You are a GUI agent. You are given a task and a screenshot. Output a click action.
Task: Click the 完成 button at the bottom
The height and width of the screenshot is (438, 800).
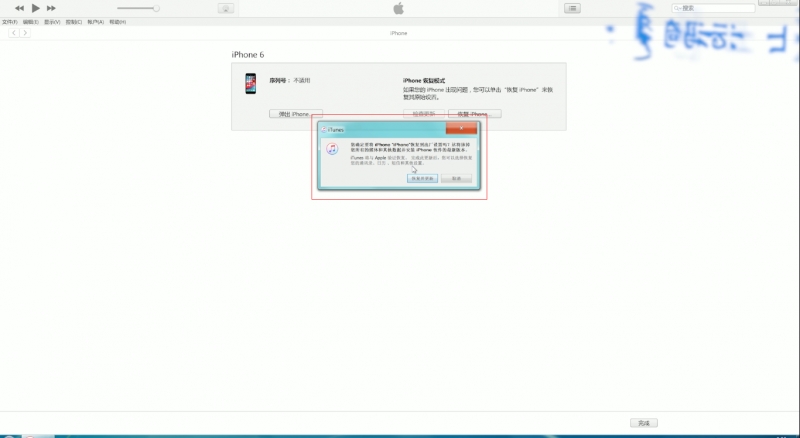click(644, 423)
